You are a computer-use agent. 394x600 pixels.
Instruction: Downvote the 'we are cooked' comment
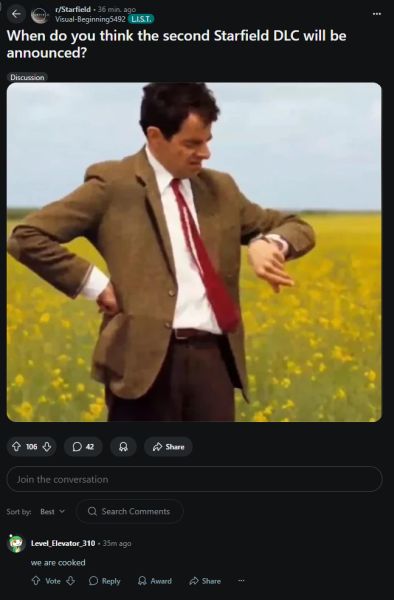pyautogui.click(x=70, y=581)
